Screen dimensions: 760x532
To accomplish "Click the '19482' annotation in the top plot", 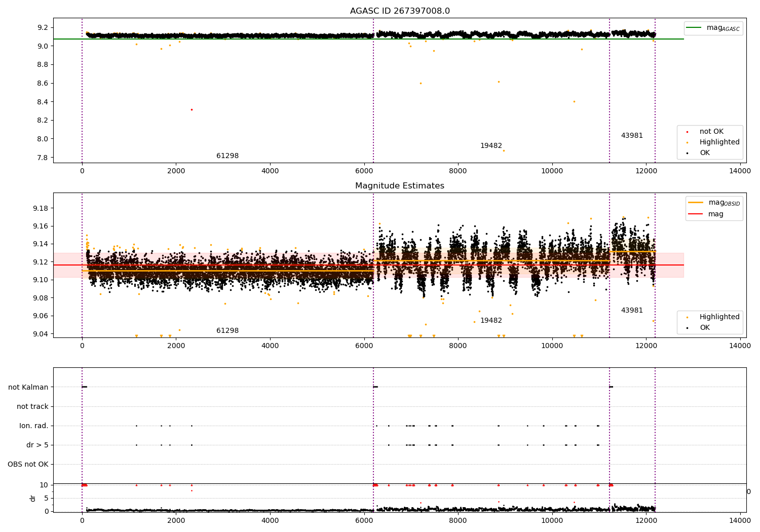I will pos(491,146).
